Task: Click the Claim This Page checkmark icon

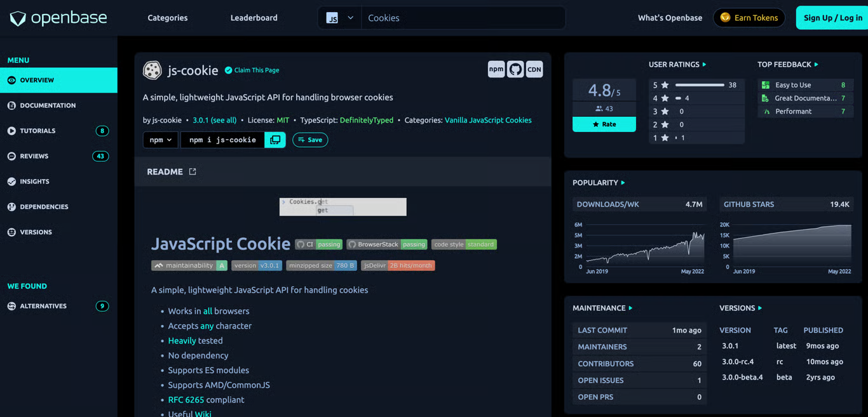Action: [x=228, y=70]
